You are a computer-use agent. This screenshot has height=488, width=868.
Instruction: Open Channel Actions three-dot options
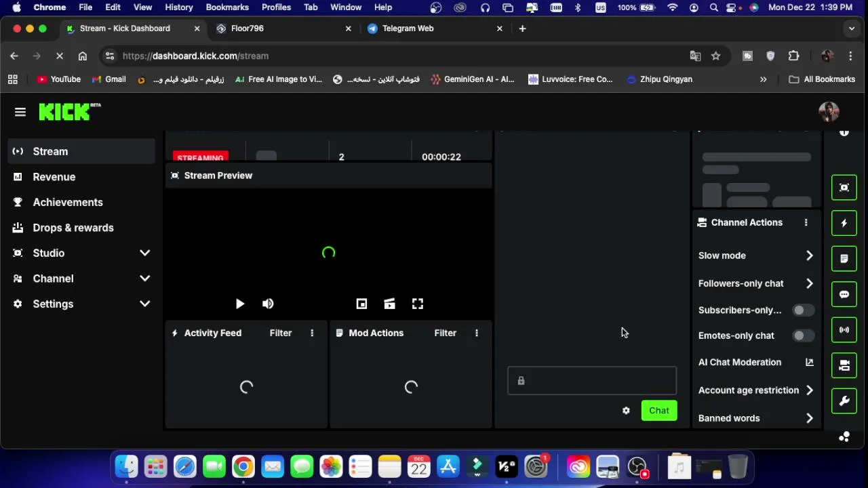click(806, 222)
